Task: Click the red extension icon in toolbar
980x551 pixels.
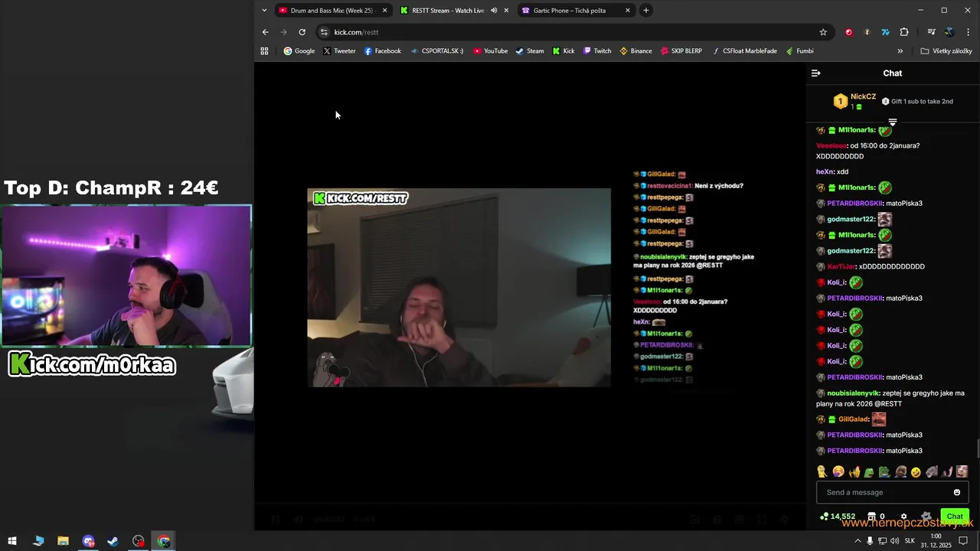Action: (x=848, y=32)
